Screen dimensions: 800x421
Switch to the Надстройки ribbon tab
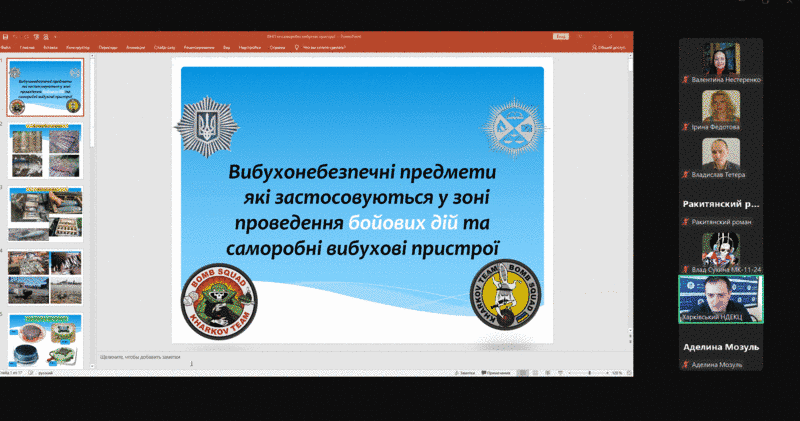click(x=250, y=47)
